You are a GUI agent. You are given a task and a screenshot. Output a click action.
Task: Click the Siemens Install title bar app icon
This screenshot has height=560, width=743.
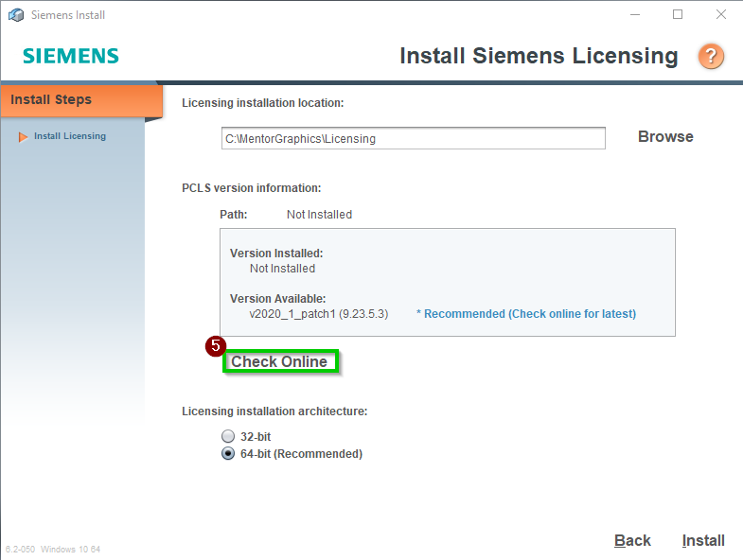click(16, 15)
